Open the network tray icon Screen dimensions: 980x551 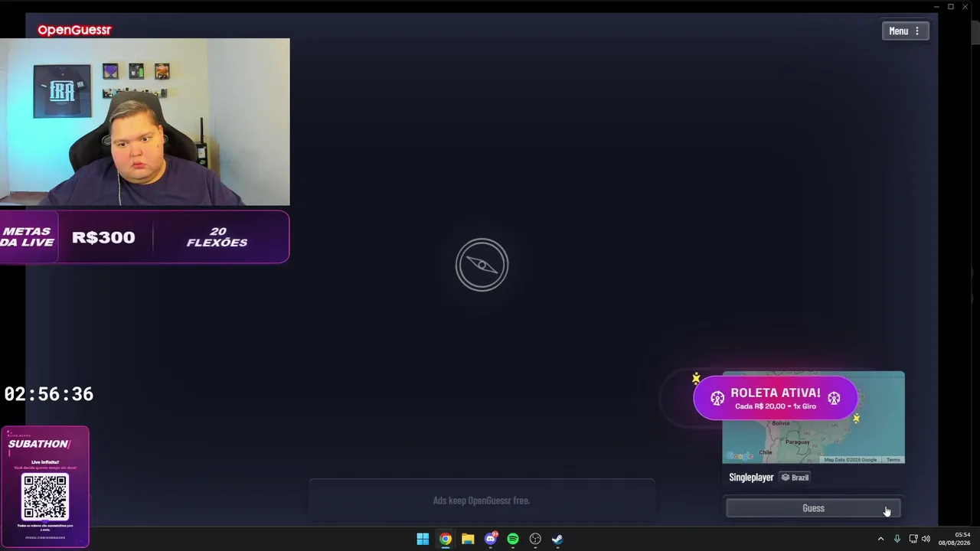pos(913,539)
